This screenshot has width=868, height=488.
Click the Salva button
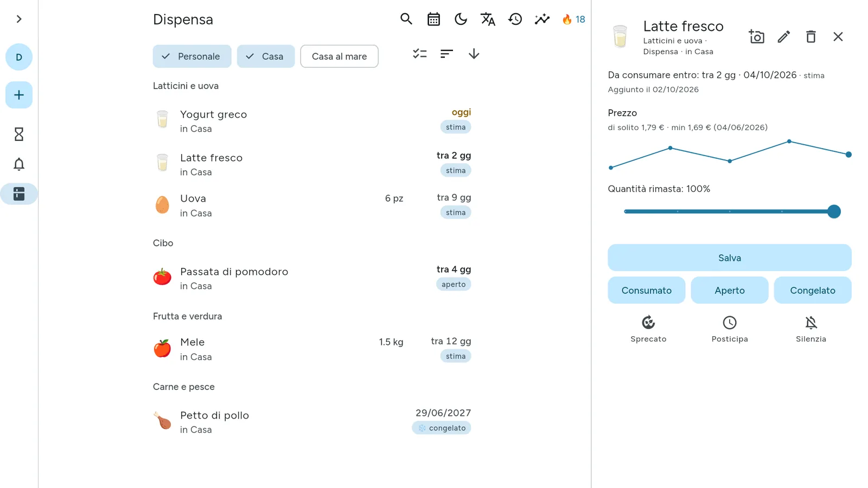pyautogui.click(x=729, y=258)
